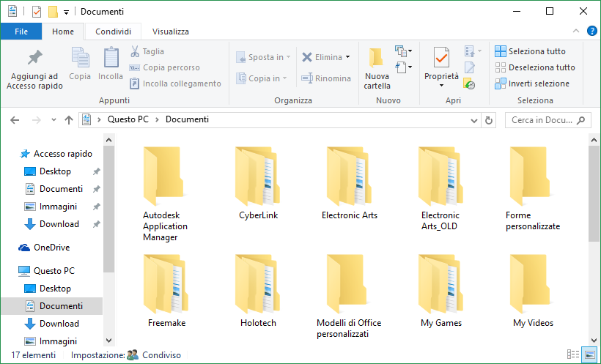The image size is (601, 364).
Task: Select the My Videos folder
Action: (533, 291)
